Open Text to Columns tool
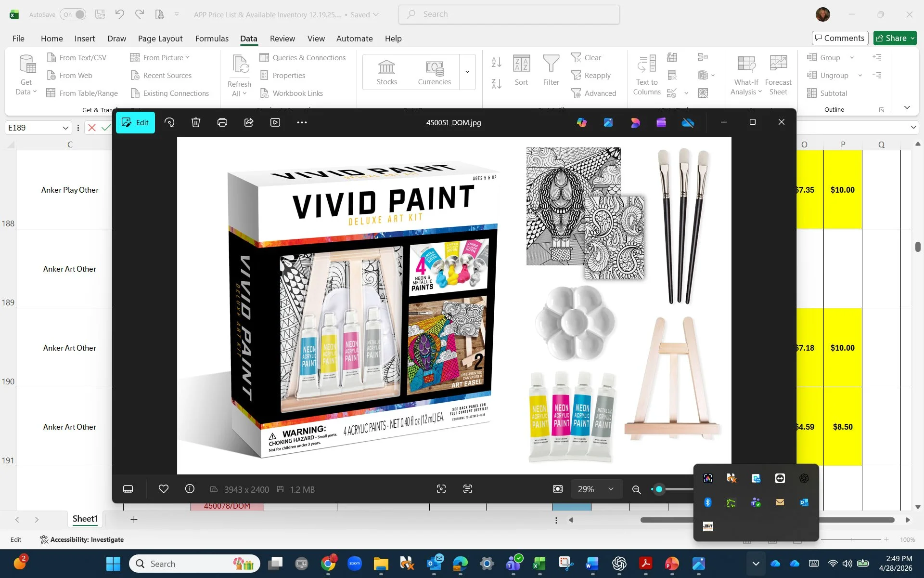Screen dimensions: 924x578 point(647,75)
